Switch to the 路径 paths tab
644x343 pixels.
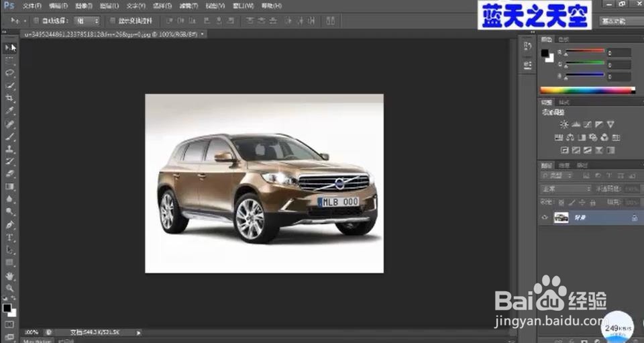pos(582,165)
